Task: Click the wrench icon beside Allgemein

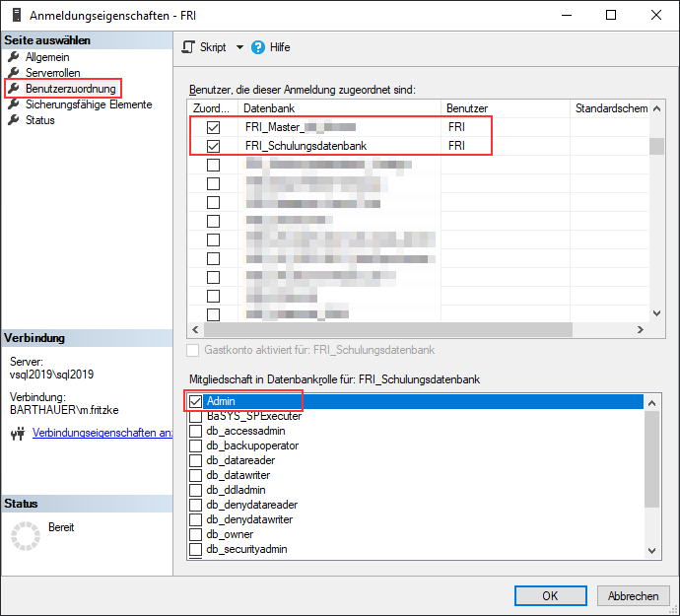Action: pyautogui.click(x=14, y=57)
